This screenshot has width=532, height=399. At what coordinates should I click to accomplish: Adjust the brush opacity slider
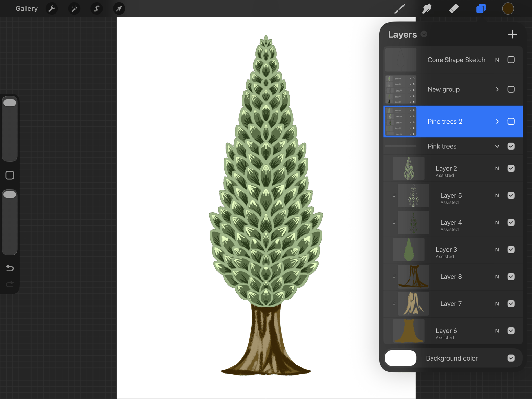tap(10, 222)
